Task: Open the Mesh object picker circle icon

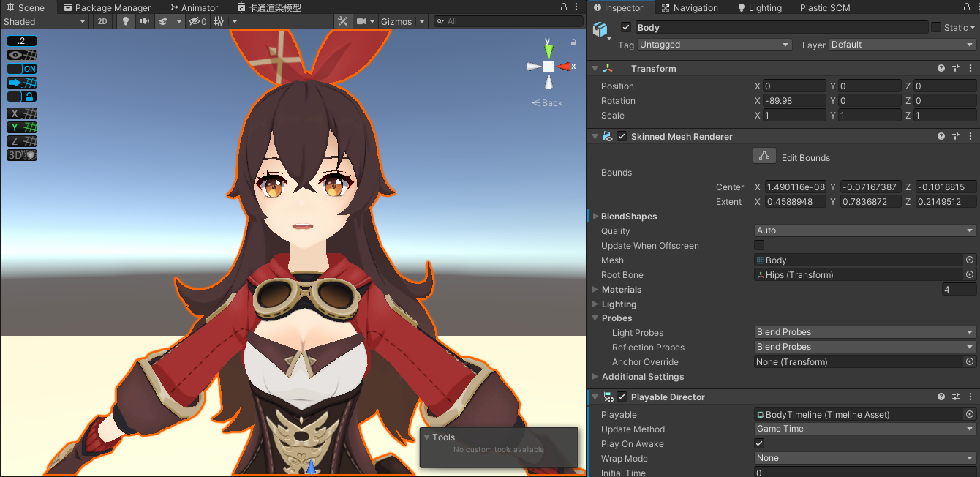Action: pos(970,260)
